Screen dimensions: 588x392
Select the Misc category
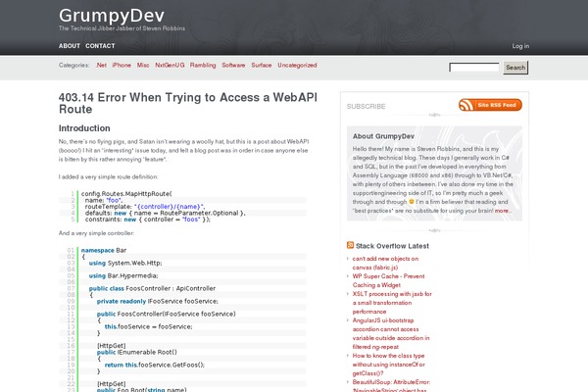(x=143, y=65)
